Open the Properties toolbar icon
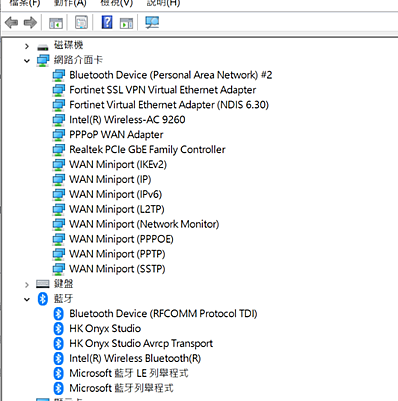The height and width of the screenshot is (401, 398). click(81, 23)
